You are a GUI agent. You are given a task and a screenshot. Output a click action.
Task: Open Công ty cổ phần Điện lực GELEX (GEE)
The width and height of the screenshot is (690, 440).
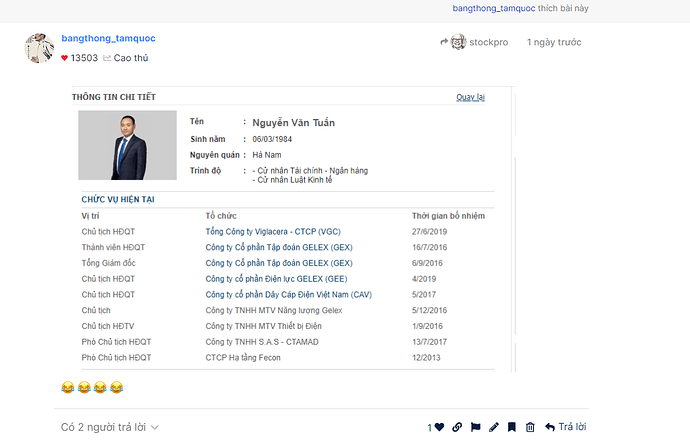pos(276,279)
